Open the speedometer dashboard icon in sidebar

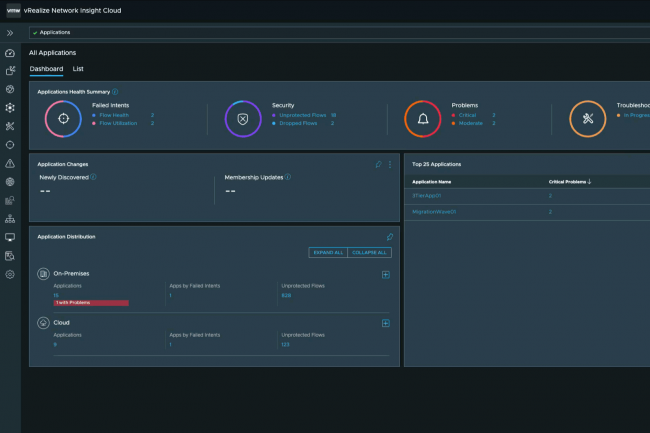[x=10, y=53]
